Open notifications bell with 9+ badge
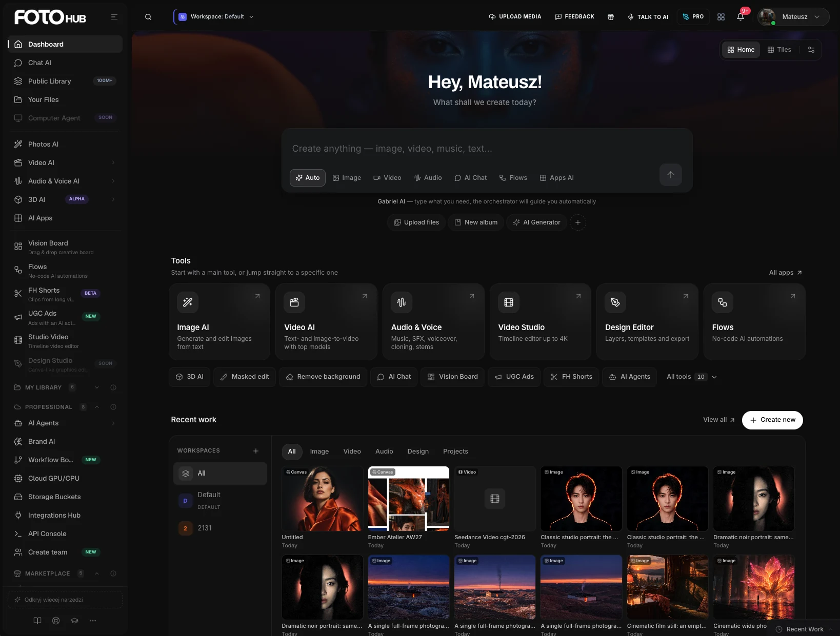 coord(741,17)
